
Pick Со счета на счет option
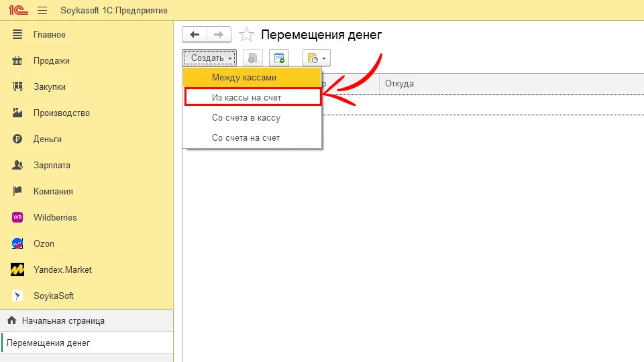pyautogui.click(x=246, y=138)
